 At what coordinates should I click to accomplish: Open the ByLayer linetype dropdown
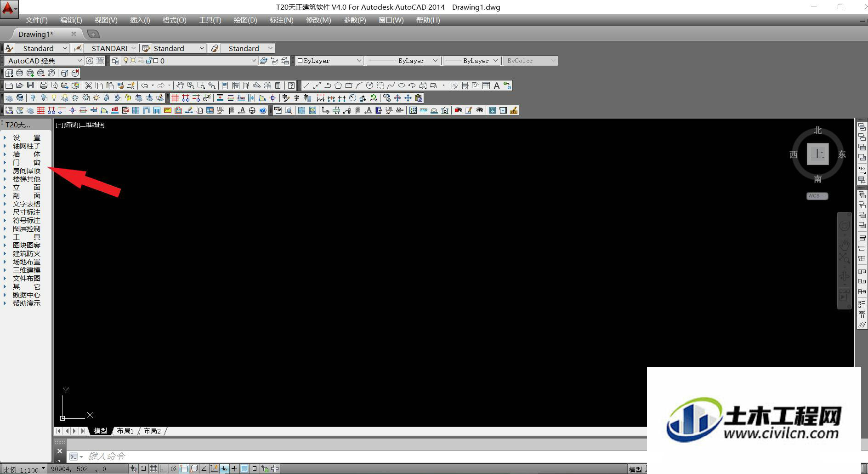pos(403,61)
